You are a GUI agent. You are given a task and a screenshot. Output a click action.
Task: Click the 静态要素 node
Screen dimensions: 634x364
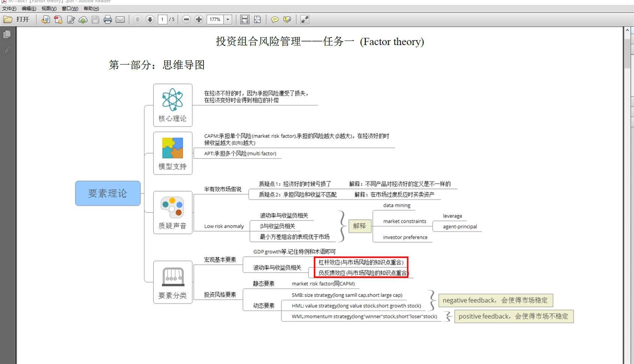[264, 284]
